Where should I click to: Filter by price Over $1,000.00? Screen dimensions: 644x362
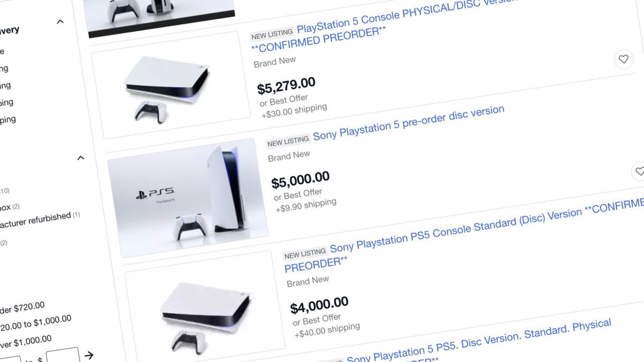click(25, 342)
